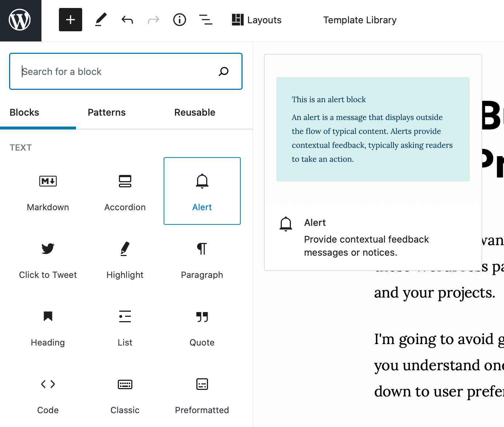The width and height of the screenshot is (504, 427).
Task: Open the document overview list view
Action: coord(205,20)
